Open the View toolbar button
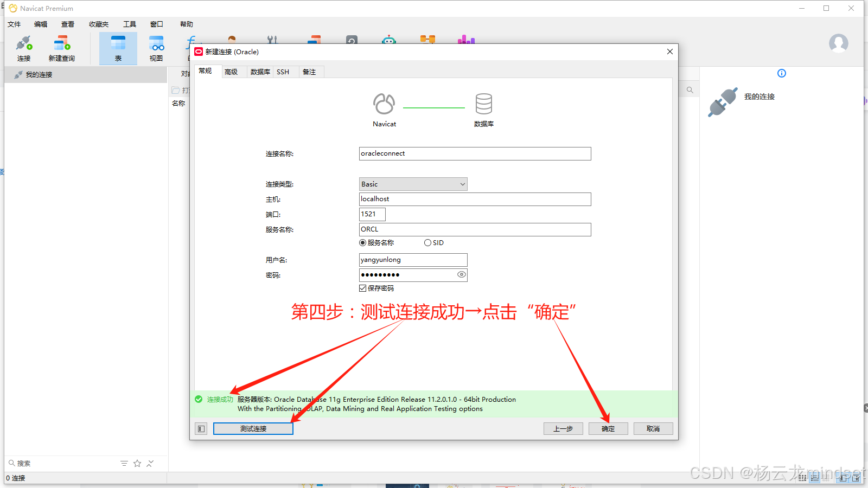 156,48
